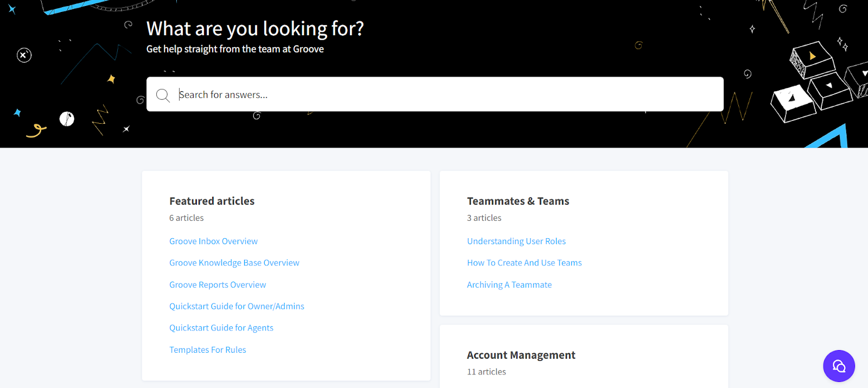Click the magnifying glass search icon
The width and height of the screenshot is (868, 388).
click(163, 96)
